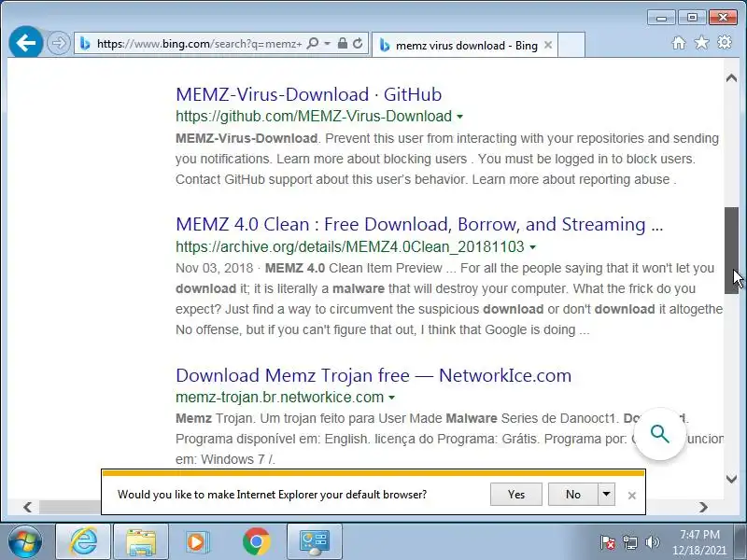Click the security lock icon in address bar
Screen dimensions: 747x560
pos(342,44)
